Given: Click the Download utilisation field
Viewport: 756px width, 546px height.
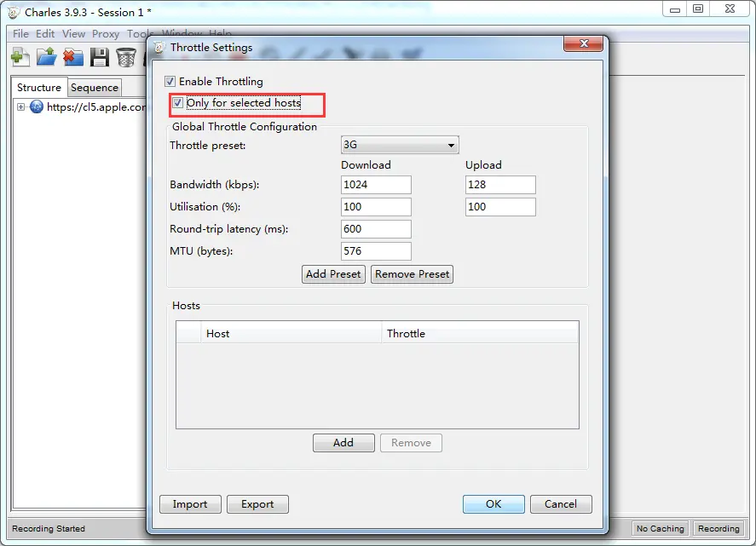Looking at the screenshot, I should tap(376, 207).
